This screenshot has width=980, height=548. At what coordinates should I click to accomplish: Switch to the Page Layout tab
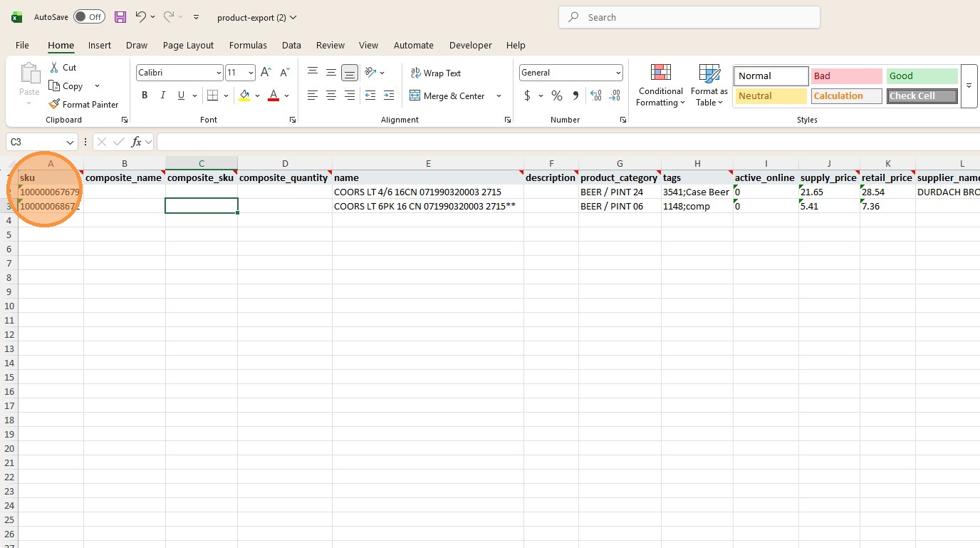(x=188, y=45)
